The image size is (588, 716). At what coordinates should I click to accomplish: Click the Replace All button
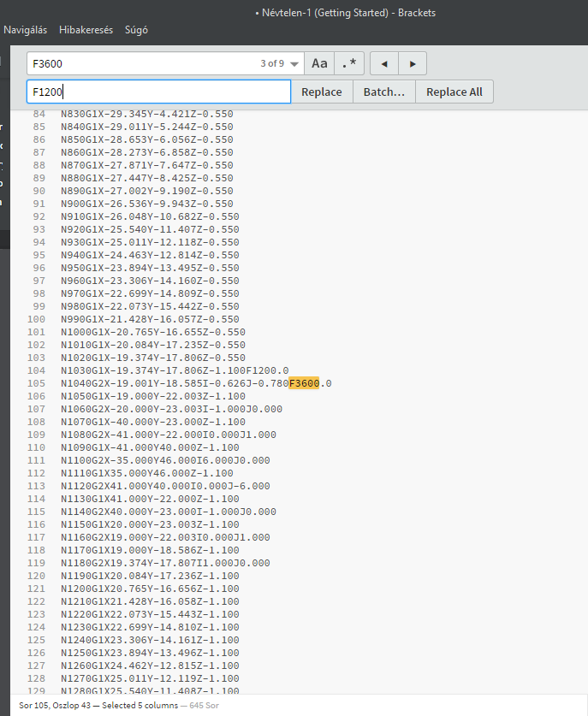coord(454,92)
